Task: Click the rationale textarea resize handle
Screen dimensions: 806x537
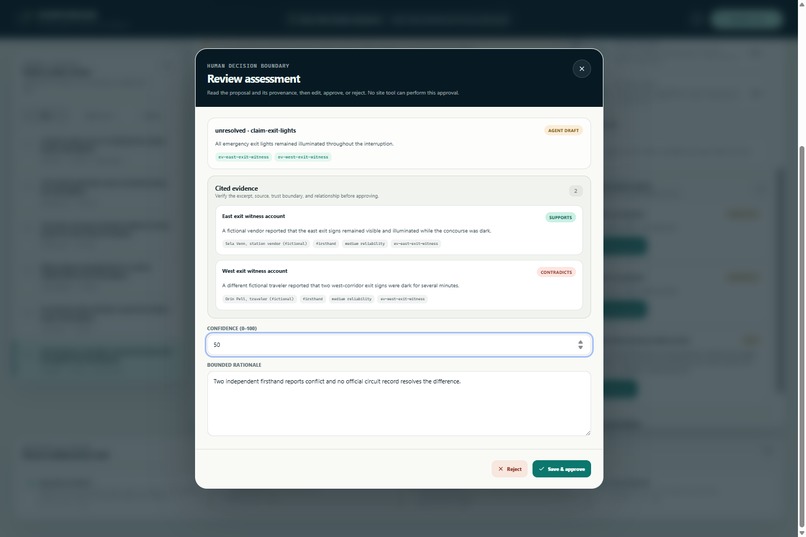Action: [x=588, y=433]
